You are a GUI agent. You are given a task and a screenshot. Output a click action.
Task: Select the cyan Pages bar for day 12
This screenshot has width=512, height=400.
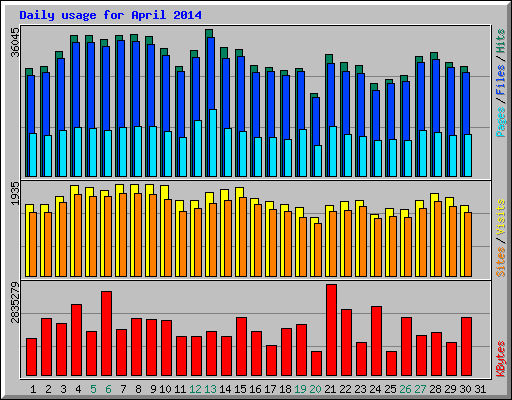pyautogui.click(x=198, y=148)
